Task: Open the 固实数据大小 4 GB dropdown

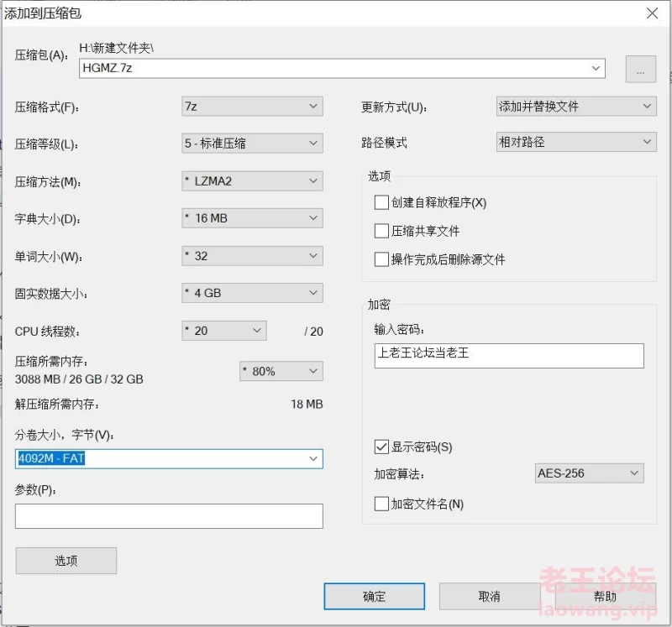Action: (x=252, y=294)
